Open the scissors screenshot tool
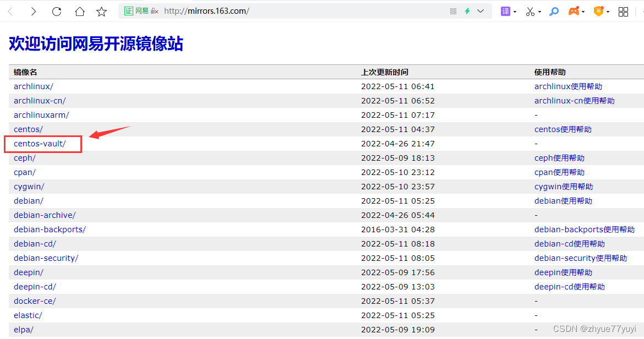 pyautogui.click(x=530, y=12)
